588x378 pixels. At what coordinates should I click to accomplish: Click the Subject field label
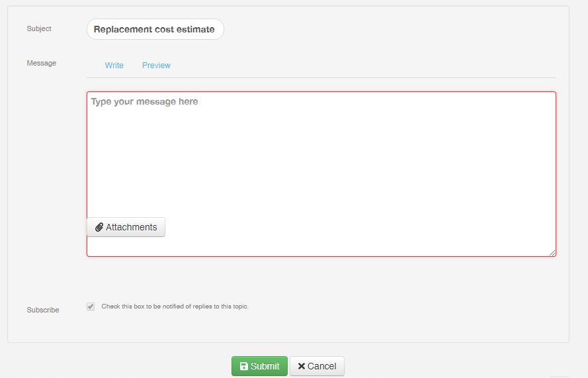(x=39, y=29)
